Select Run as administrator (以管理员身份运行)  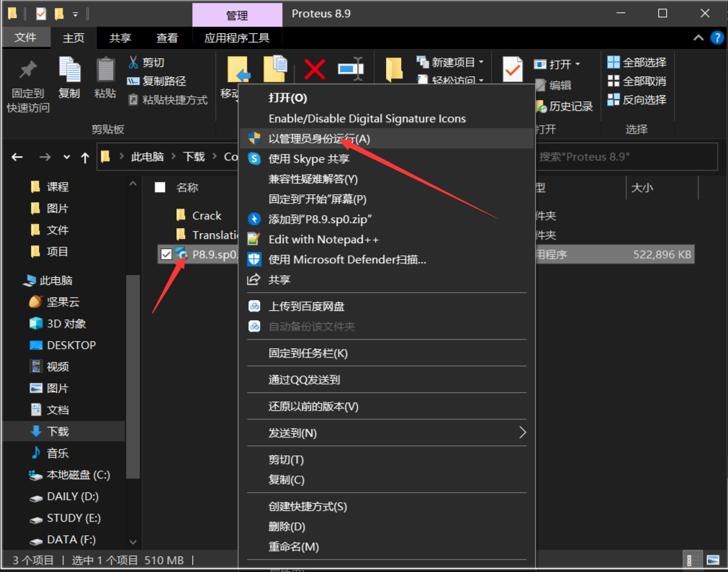[386, 139]
